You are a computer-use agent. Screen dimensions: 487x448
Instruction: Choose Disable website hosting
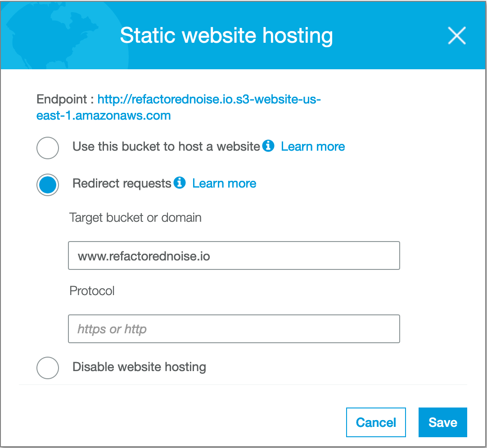click(x=47, y=368)
